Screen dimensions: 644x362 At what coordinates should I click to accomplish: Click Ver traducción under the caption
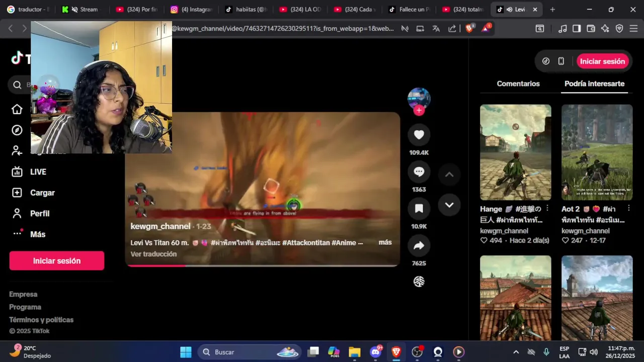[153, 254]
